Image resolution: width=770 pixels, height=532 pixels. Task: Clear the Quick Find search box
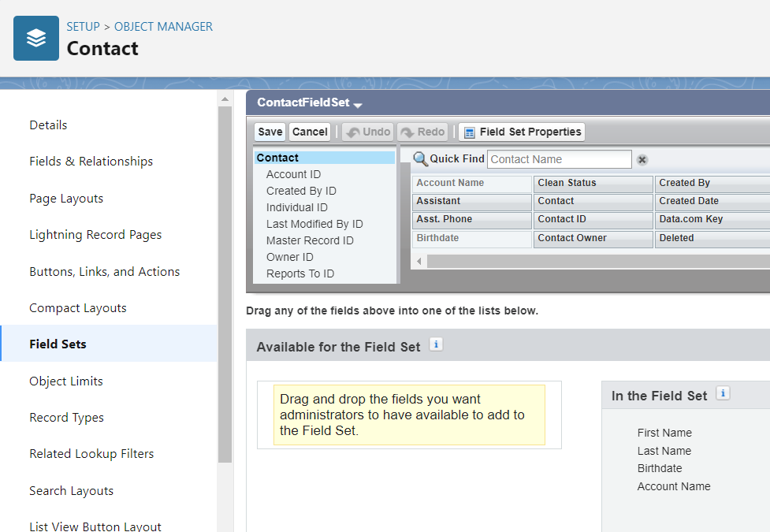[642, 160]
